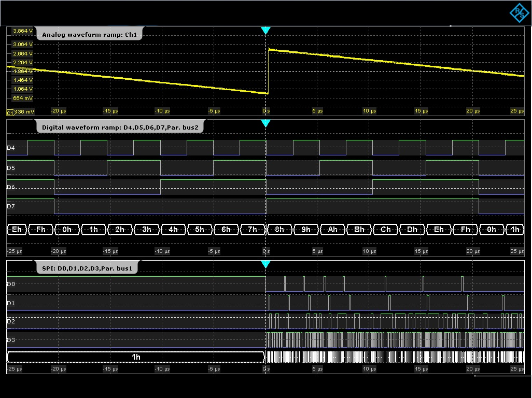Click the 1.064 V axis label

(22, 89)
